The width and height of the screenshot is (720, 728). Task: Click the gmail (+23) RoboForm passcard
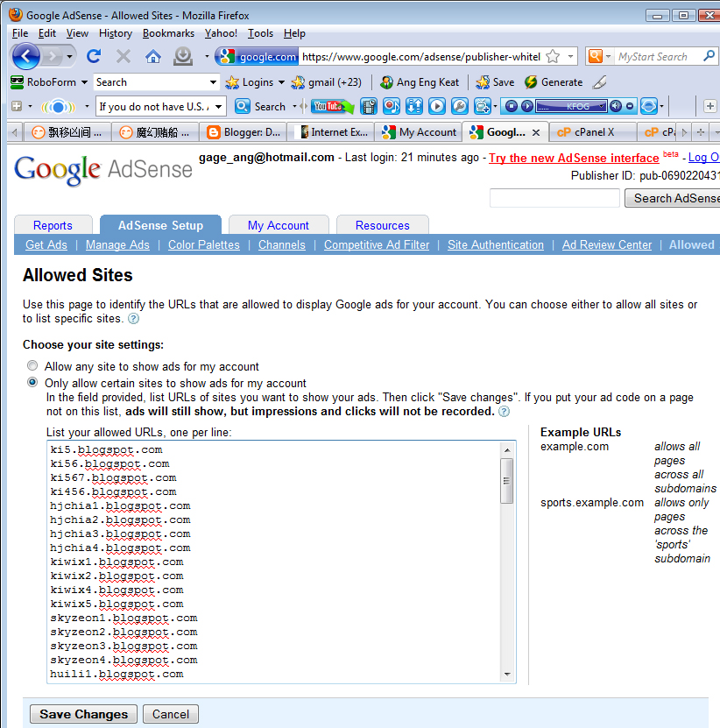click(327, 82)
